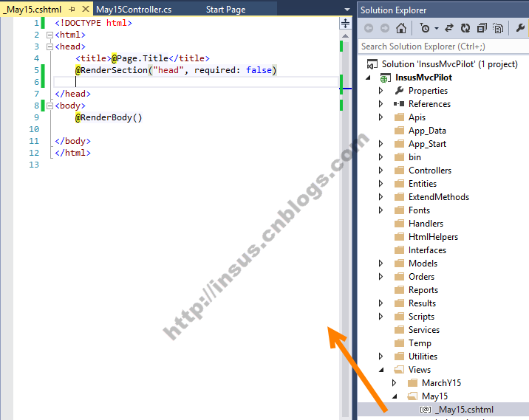Click the Services folder icon
The width and height of the screenshot is (529, 420).
[399, 330]
